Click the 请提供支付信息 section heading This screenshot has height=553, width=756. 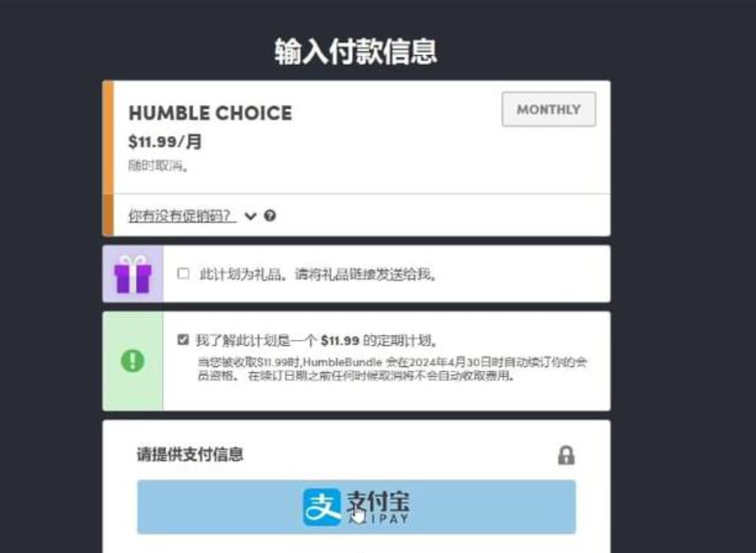pos(191,454)
